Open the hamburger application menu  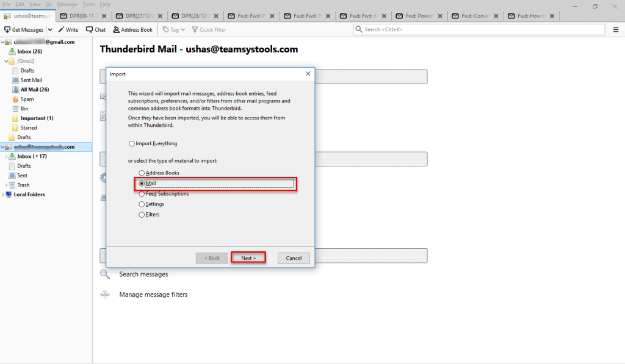(616, 29)
